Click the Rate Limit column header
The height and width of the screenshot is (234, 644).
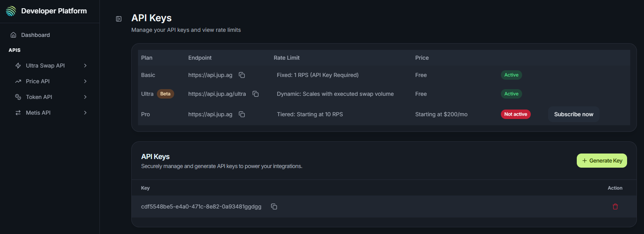click(x=287, y=58)
